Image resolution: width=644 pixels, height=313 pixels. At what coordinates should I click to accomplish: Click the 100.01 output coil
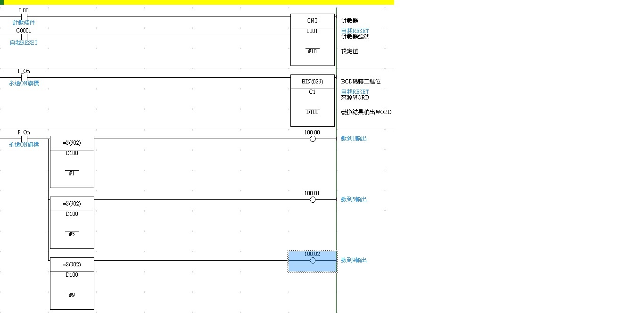pyautogui.click(x=312, y=200)
